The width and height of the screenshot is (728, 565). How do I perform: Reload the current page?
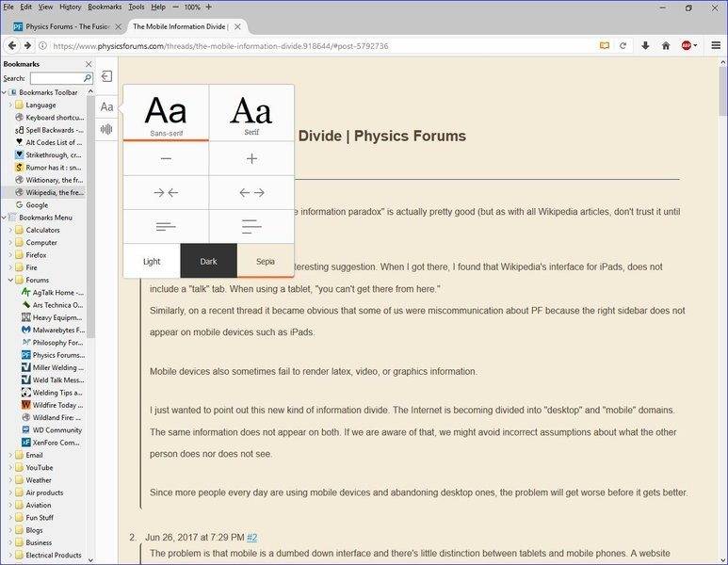623,45
